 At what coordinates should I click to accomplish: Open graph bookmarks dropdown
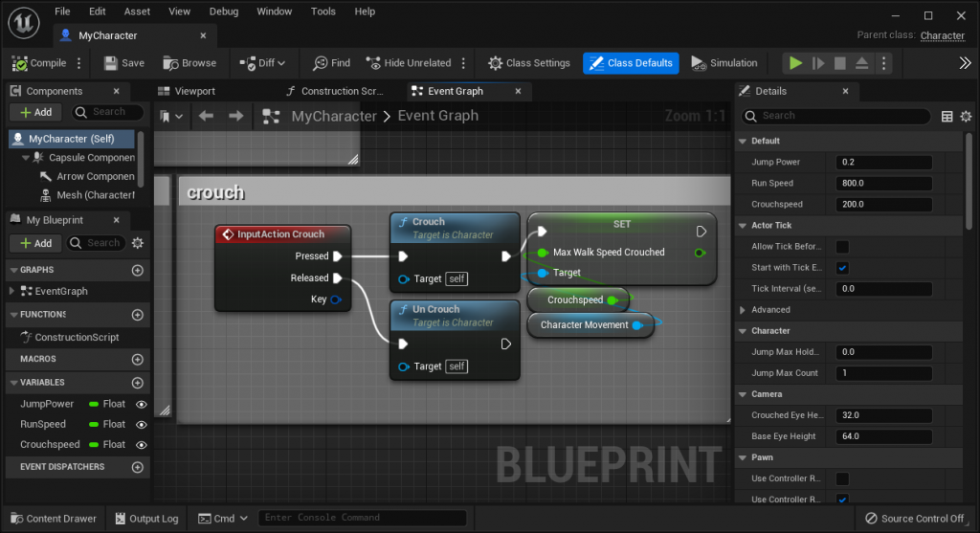(170, 116)
